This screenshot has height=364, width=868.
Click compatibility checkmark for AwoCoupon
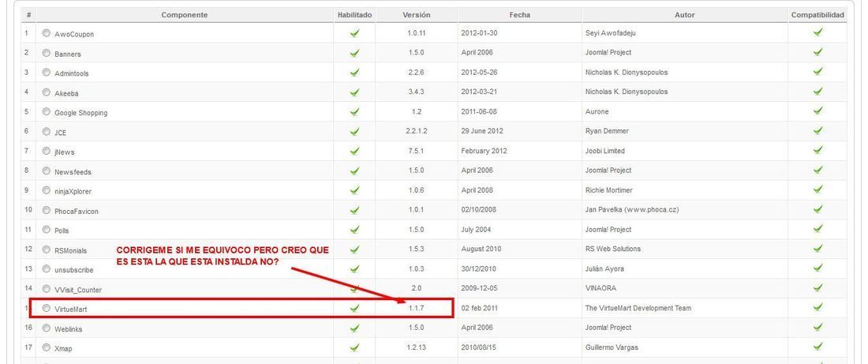817,32
